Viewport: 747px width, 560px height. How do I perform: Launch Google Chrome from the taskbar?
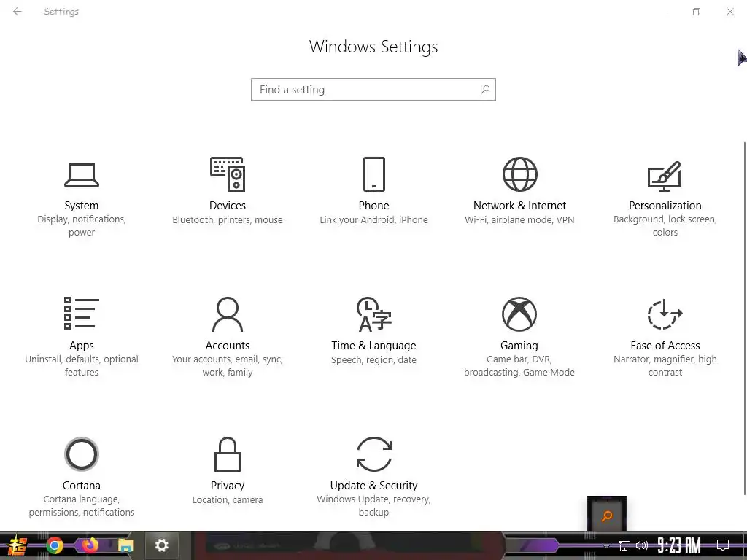(x=55, y=545)
